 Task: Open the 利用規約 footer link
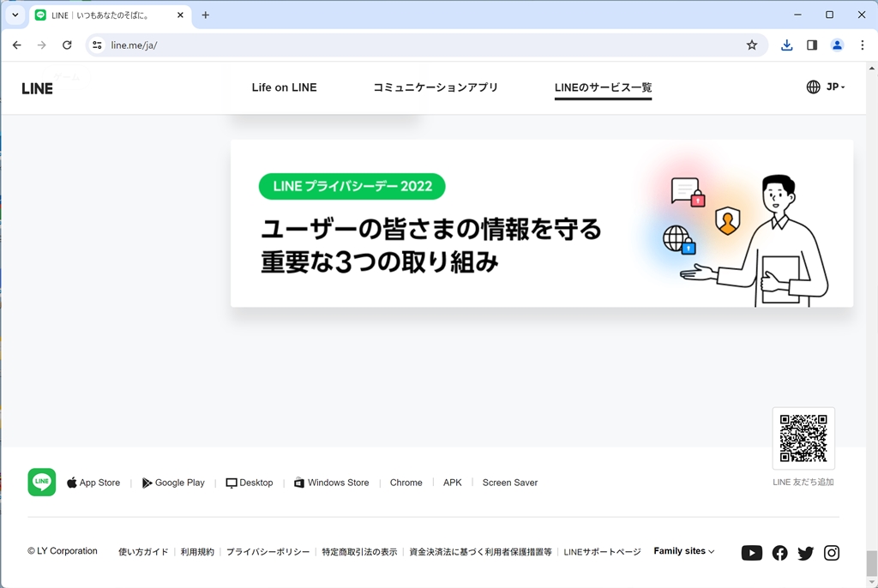[197, 552]
